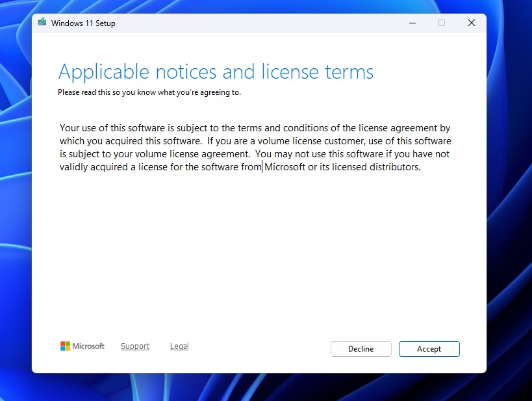This screenshot has height=401, width=532.
Task: Maximize the Windows 11 Setup window
Action: coord(442,23)
